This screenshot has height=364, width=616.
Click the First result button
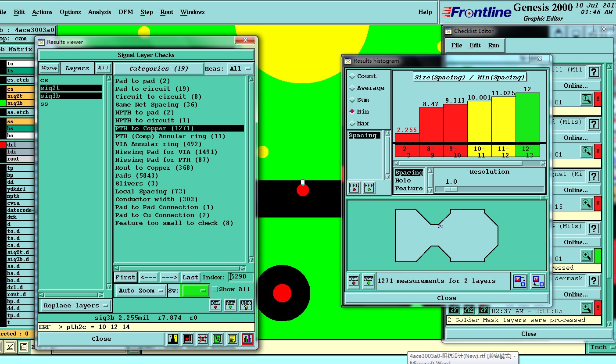(x=125, y=277)
